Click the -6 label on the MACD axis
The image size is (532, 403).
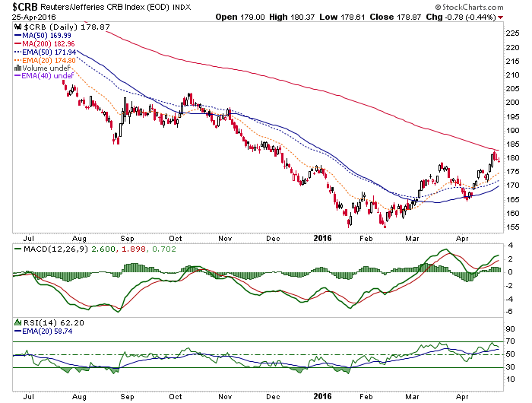(x=509, y=312)
